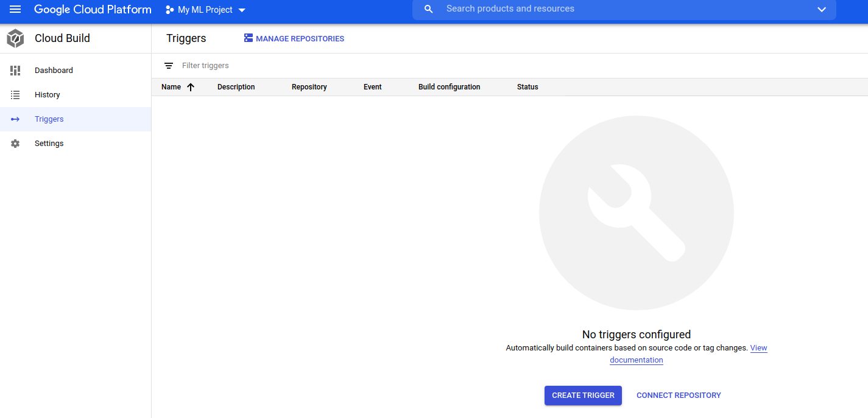Toggle Name column sort arrow
Image resolution: width=868 pixels, height=418 pixels.
pyautogui.click(x=191, y=87)
